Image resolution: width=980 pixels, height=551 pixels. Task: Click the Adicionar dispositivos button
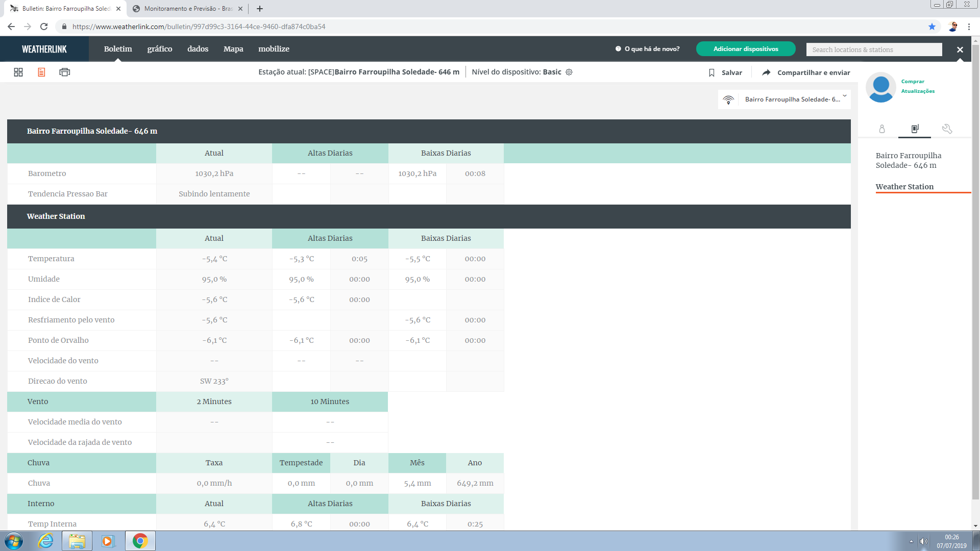coord(745,49)
